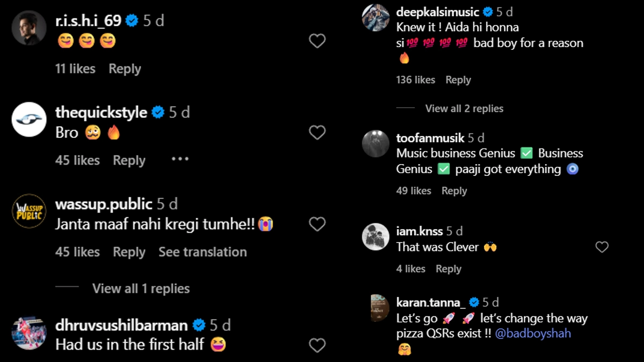Open thequickstyle profile avatar

[29, 119]
